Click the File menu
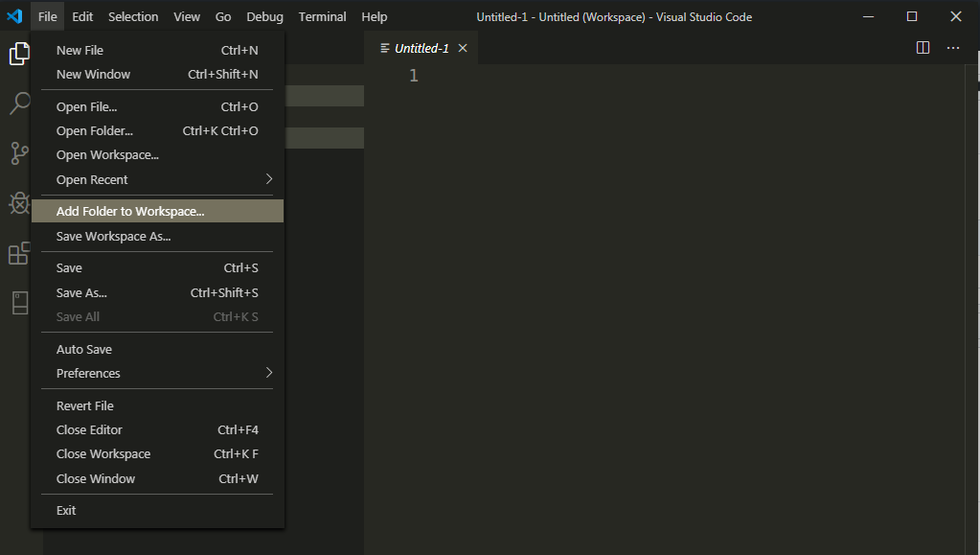 click(48, 17)
